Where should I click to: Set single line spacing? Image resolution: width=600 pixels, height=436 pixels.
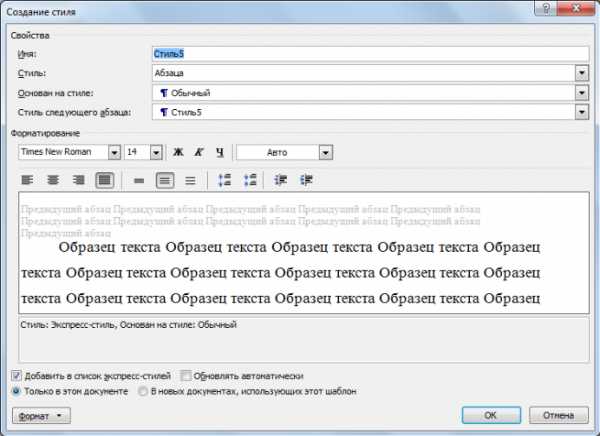[139, 180]
